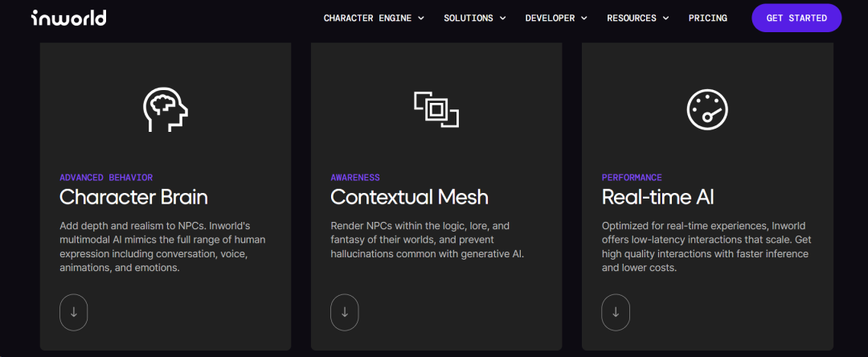868x357 pixels.
Task: Click the speedometer gauge icon
Action: [707, 109]
